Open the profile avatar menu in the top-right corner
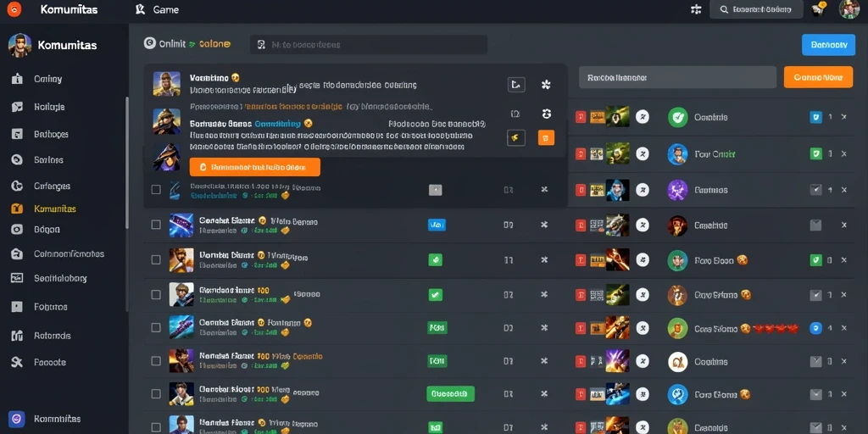This screenshot has width=868, height=434. coord(849,9)
